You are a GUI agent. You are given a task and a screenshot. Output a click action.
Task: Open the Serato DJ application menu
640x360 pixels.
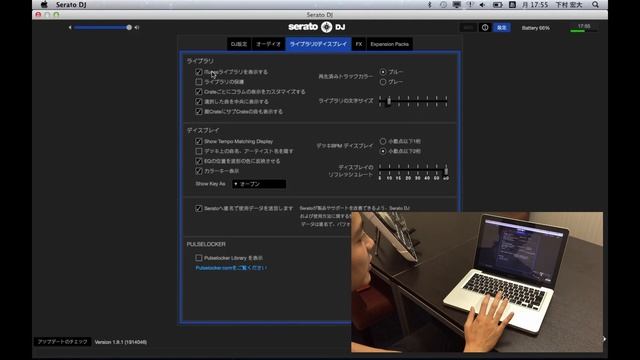click(x=71, y=4)
